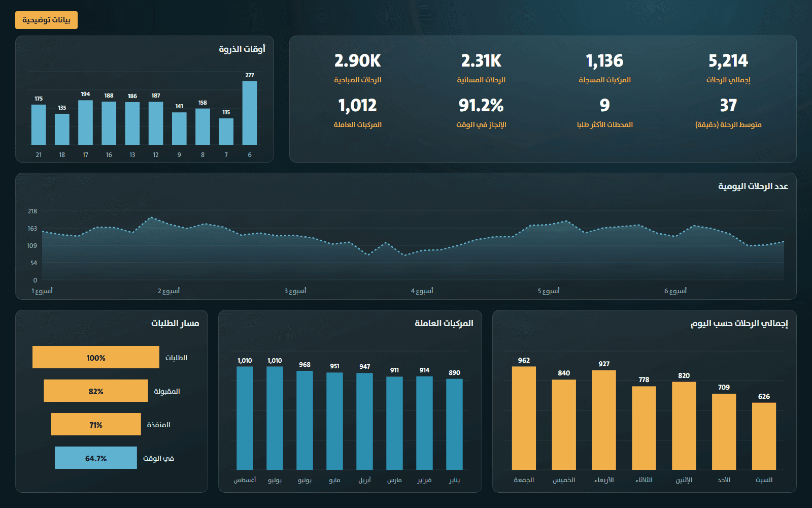The width and height of the screenshot is (812, 508).
Task: Click the 100% الطلبات funnel bar
Action: coord(96,357)
